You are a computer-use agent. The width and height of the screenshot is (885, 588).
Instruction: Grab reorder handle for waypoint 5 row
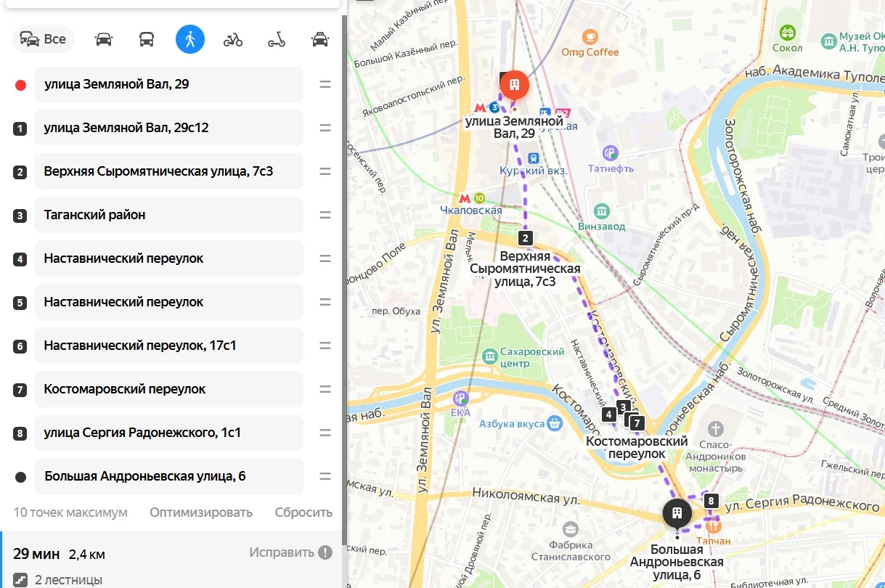click(325, 302)
